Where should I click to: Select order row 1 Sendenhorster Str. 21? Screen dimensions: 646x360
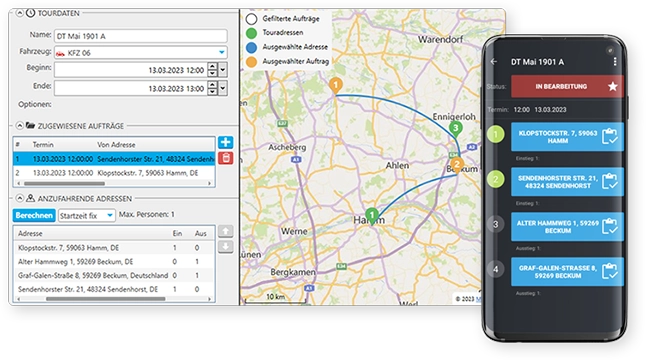click(114, 159)
